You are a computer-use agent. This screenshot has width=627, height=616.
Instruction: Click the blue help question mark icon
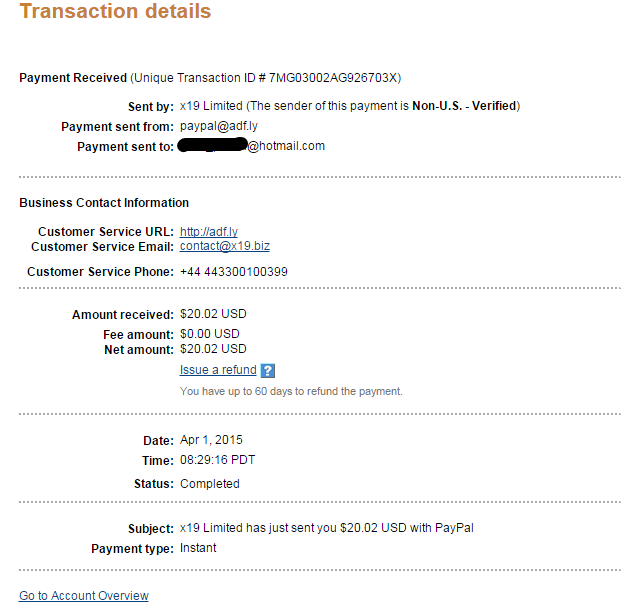[268, 370]
